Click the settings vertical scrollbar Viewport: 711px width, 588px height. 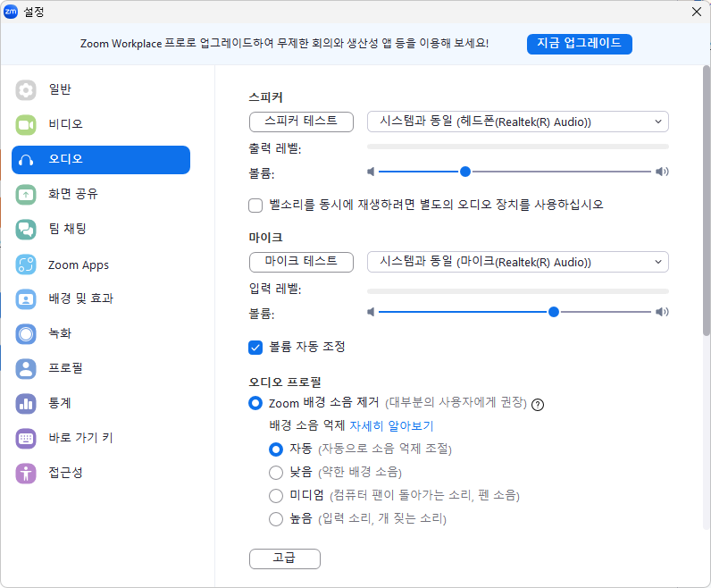(707, 200)
